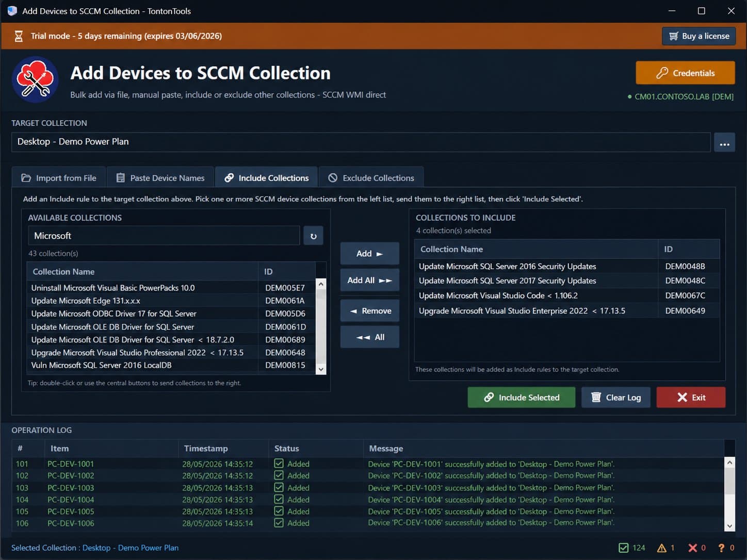Click Include Selected button
Viewport: 747px width, 560px height.
pos(521,398)
